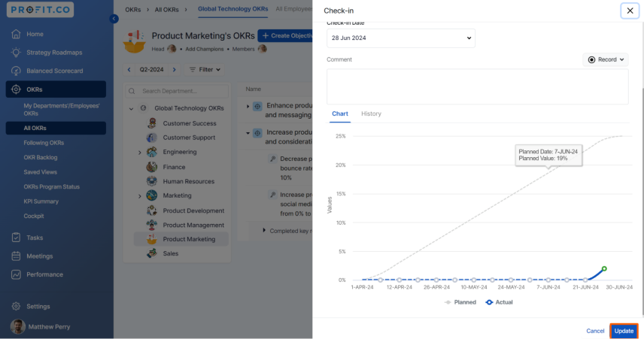Image resolution: width=644 pixels, height=339 pixels.
Task: Close the Check-in panel
Action: point(630,11)
